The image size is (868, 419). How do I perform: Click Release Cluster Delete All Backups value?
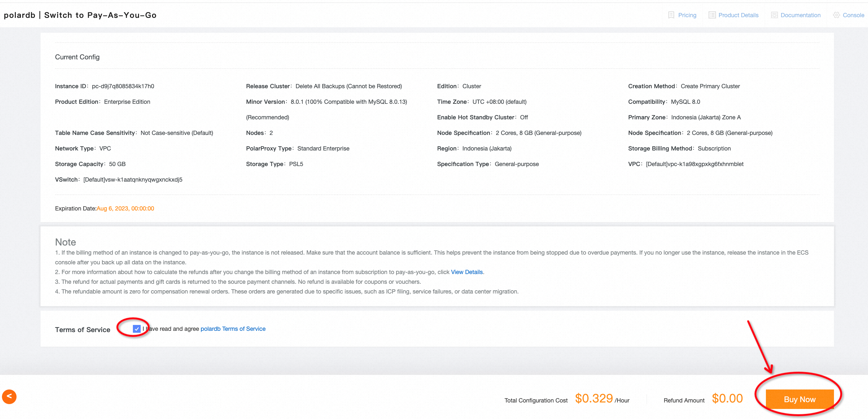point(348,86)
